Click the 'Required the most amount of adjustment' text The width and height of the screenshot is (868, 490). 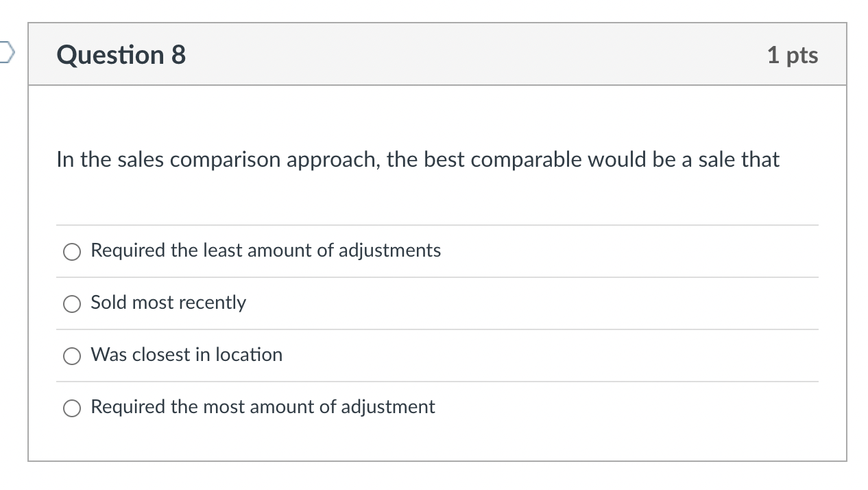[263, 406]
